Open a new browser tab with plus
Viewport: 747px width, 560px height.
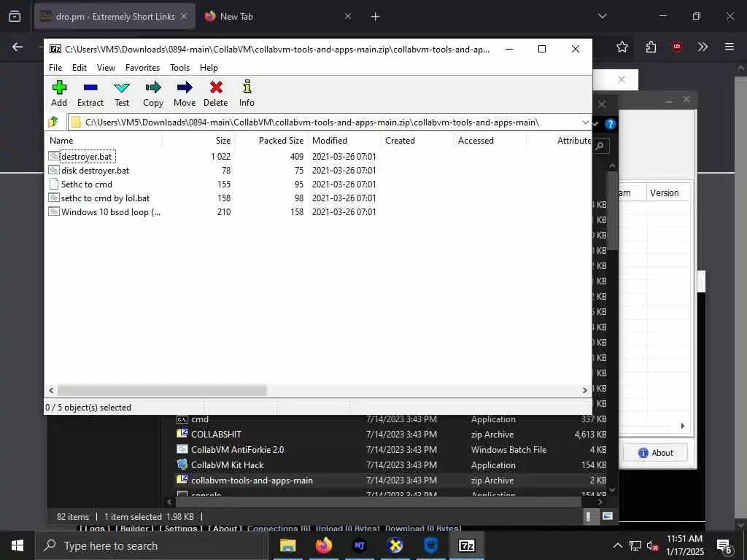pyautogui.click(x=376, y=17)
